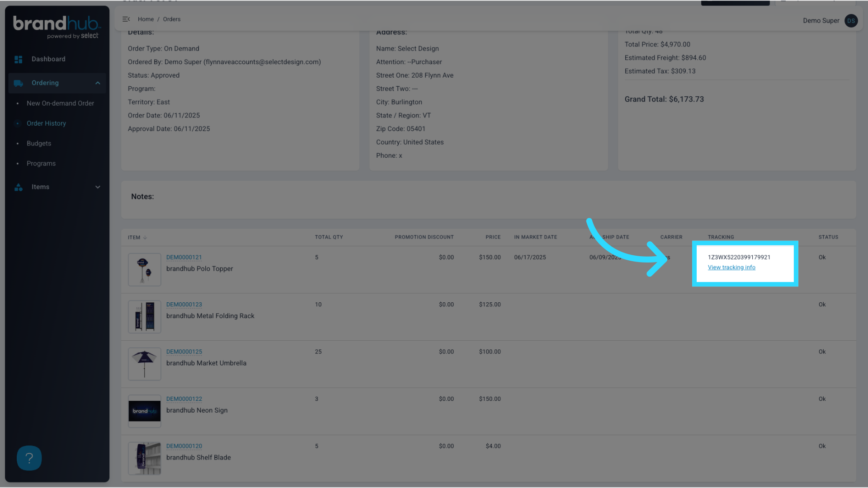Navigate to the Programs section
The width and height of the screenshot is (868, 488).
click(41, 163)
